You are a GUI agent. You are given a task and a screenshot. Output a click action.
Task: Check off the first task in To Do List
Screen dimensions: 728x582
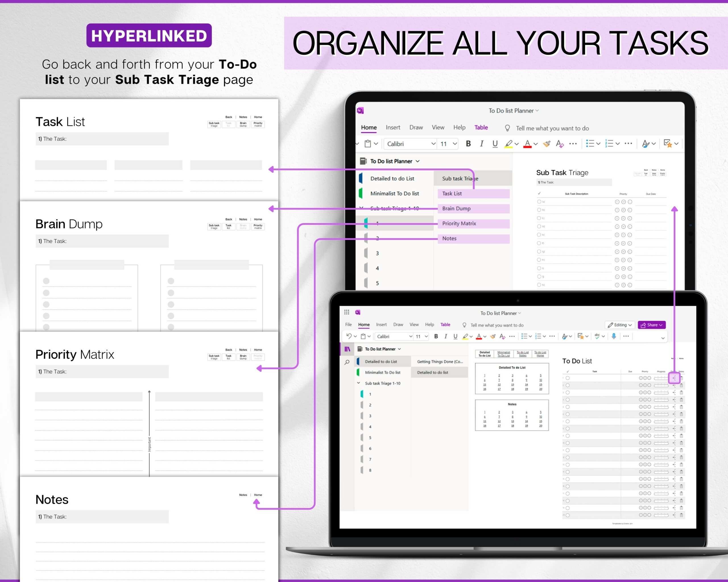567,378
